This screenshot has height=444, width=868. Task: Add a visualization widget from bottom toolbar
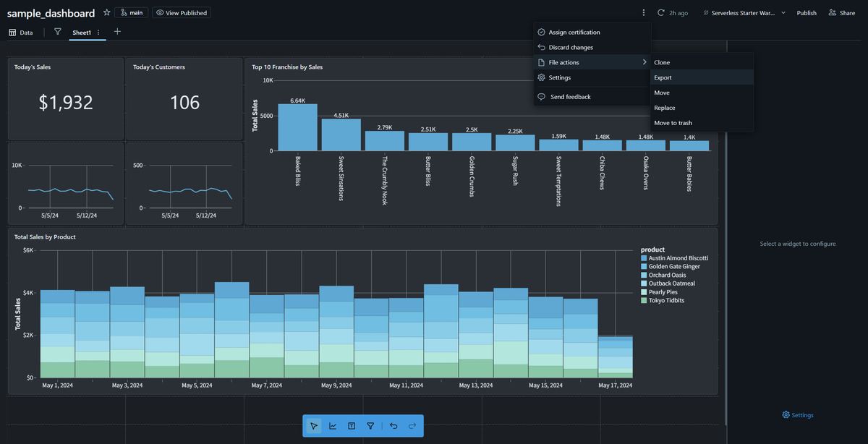(333, 426)
